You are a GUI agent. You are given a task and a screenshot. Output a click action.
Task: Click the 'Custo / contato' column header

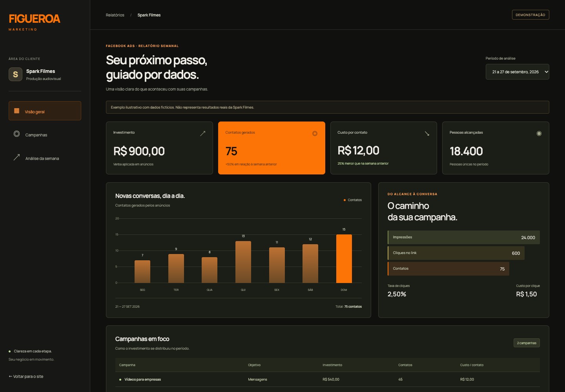click(472, 365)
